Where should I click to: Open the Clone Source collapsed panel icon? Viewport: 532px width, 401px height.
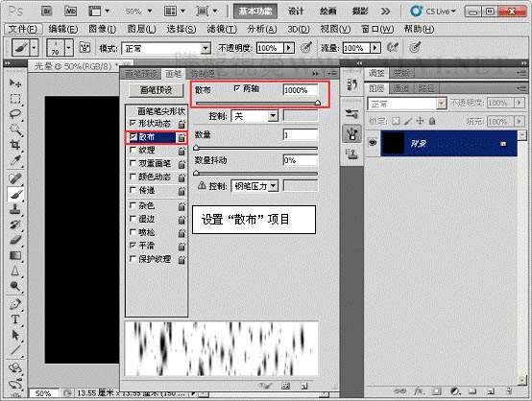tap(351, 153)
